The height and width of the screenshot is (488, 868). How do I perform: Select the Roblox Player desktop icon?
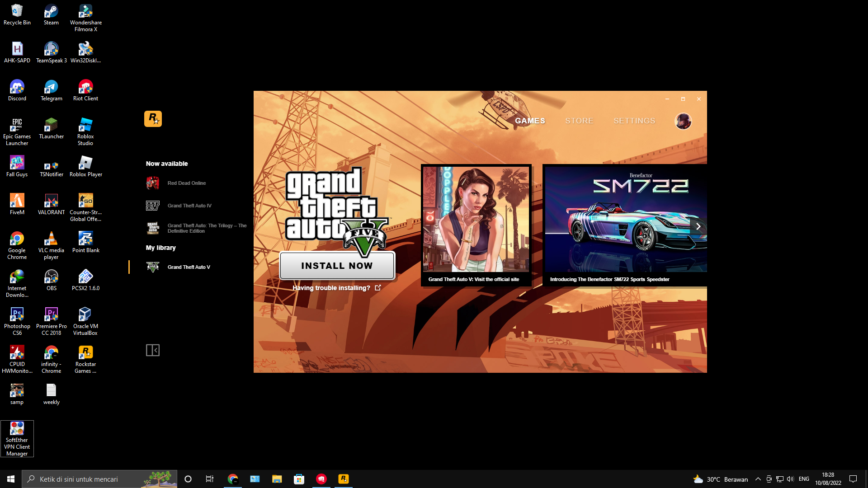[x=86, y=167]
